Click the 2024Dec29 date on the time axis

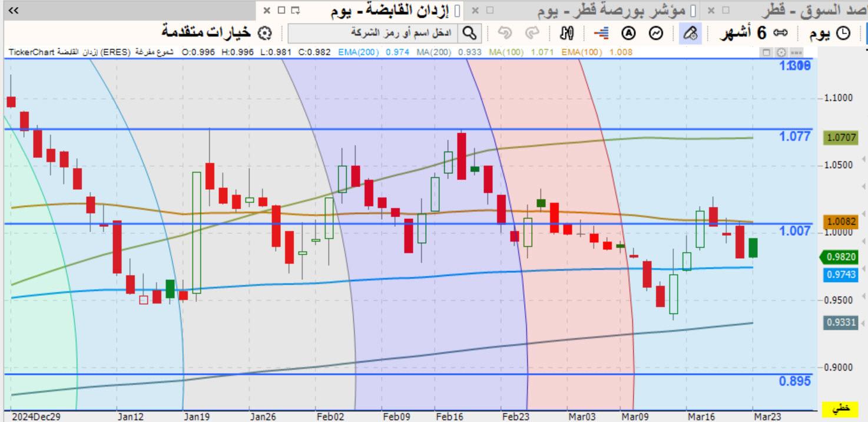pos(36,417)
